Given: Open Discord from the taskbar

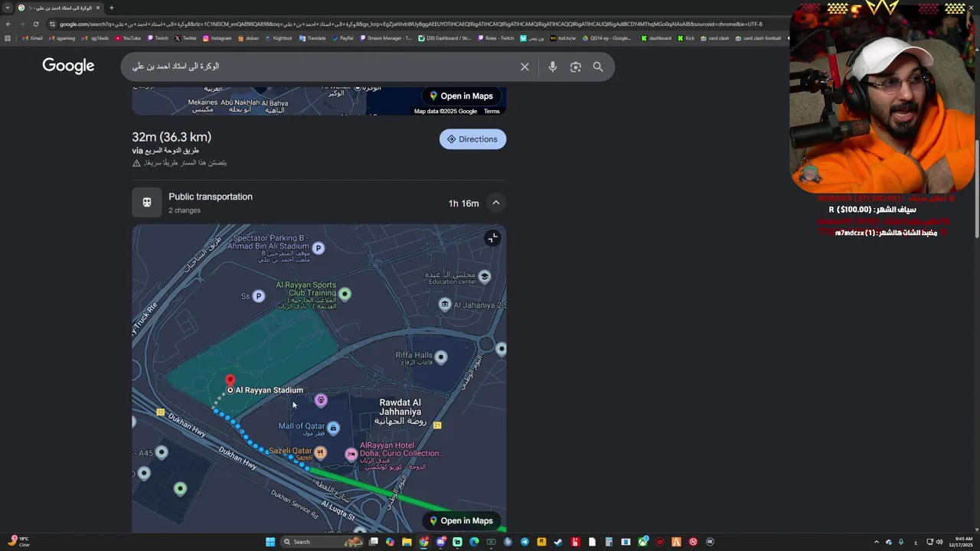Looking at the screenshot, I should point(441,542).
